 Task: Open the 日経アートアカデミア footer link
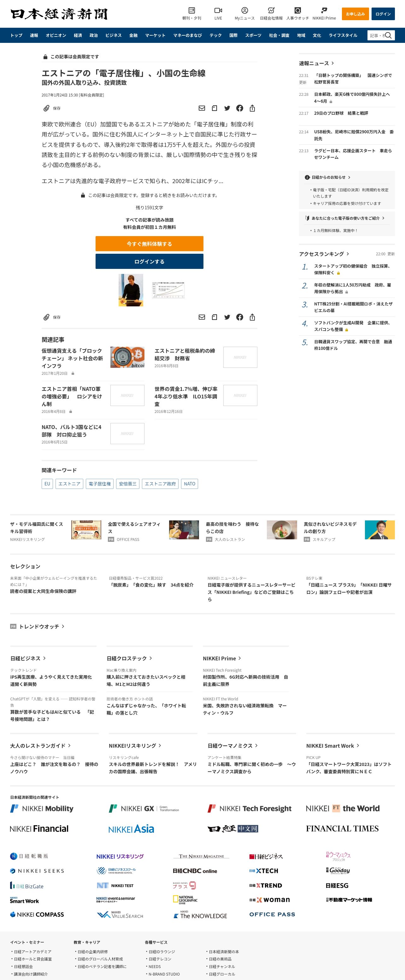click(x=32, y=952)
